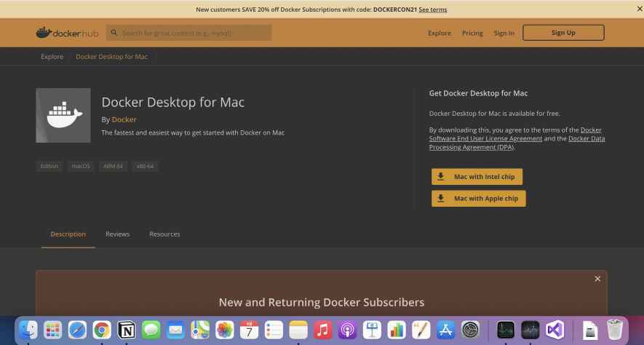Viewport: 644px width, 345px height.
Task: Click the search magnifier icon
Action: click(114, 33)
